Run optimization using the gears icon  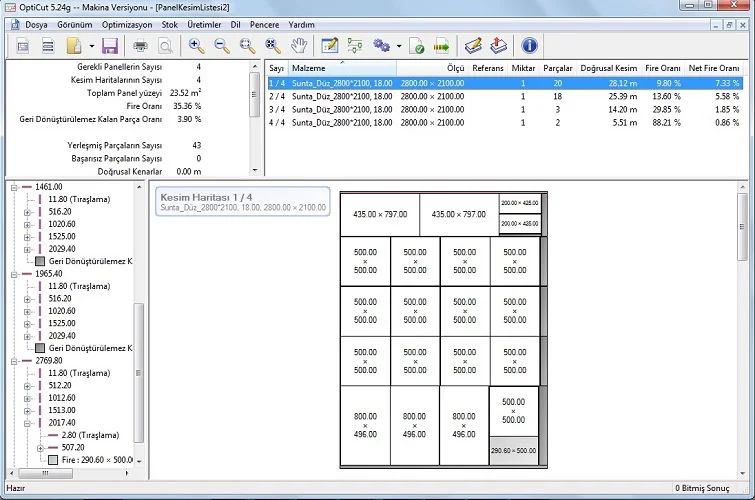tap(381, 46)
